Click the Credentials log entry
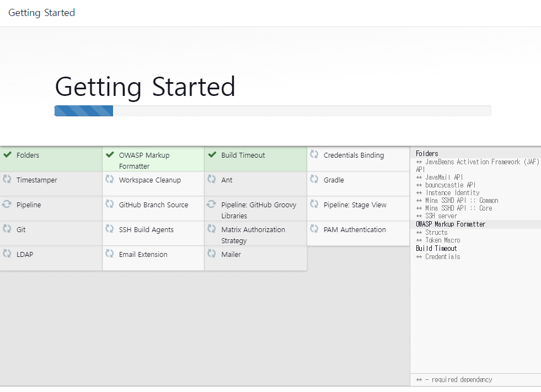541x392 pixels. [438, 257]
